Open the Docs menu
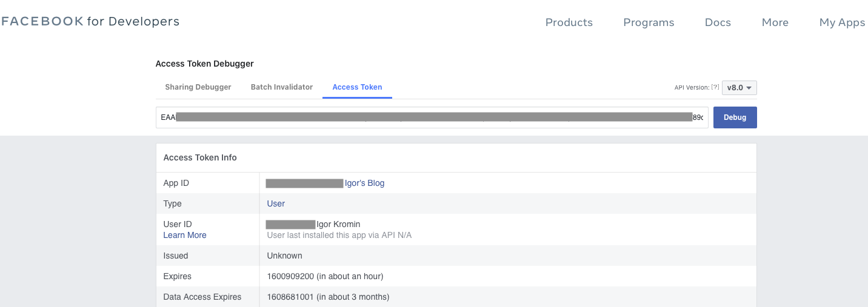 click(x=718, y=22)
